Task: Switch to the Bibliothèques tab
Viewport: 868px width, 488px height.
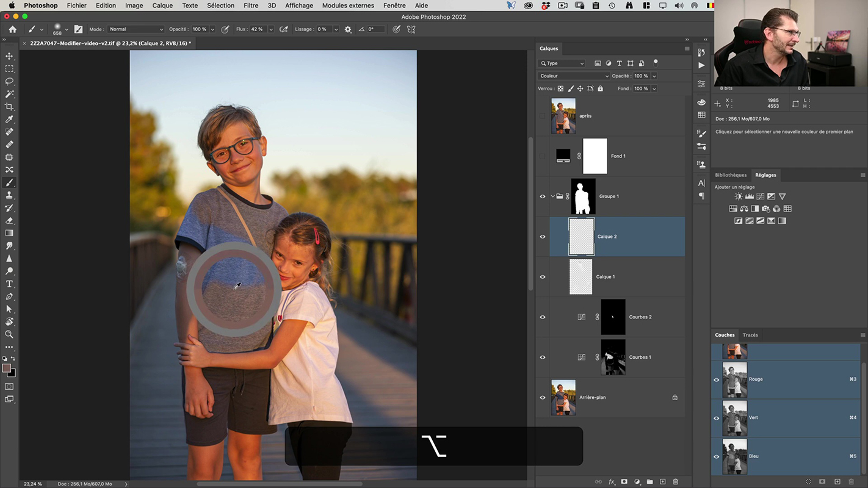Action: 731,175
